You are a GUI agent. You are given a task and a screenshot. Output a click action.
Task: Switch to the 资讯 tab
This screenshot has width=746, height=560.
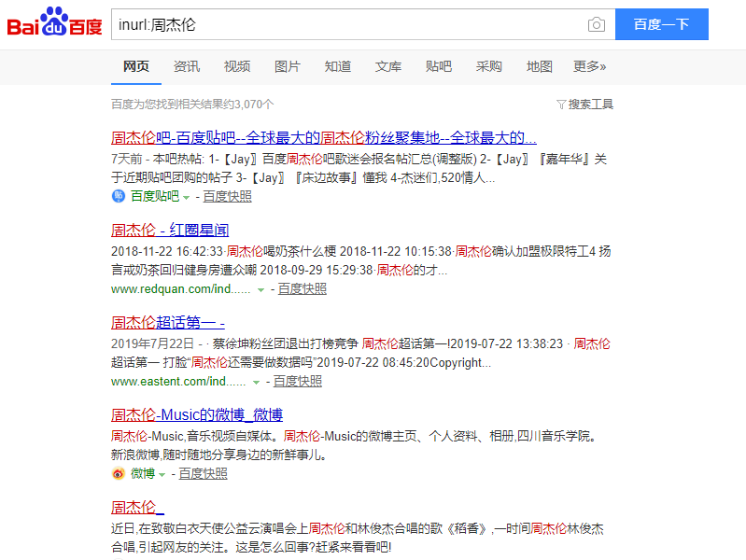(187, 66)
